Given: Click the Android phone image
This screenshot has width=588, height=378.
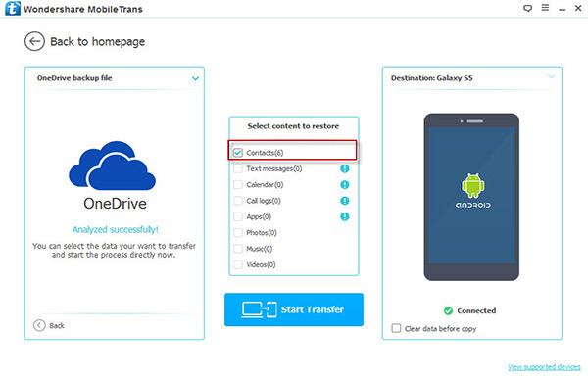Looking at the screenshot, I should click(x=471, y=197).
